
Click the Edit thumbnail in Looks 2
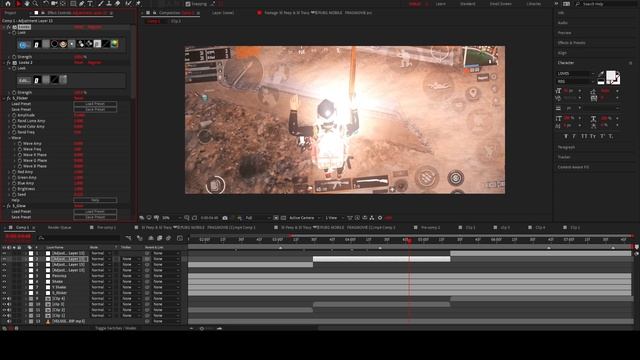24,80
